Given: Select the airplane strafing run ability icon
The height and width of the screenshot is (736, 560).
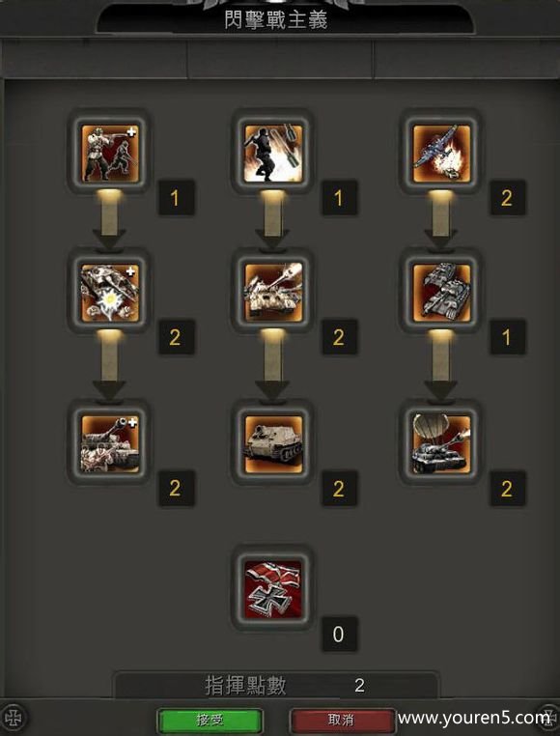Looking at the screenshot, I should pyautogui.click(x=441, y=153).
